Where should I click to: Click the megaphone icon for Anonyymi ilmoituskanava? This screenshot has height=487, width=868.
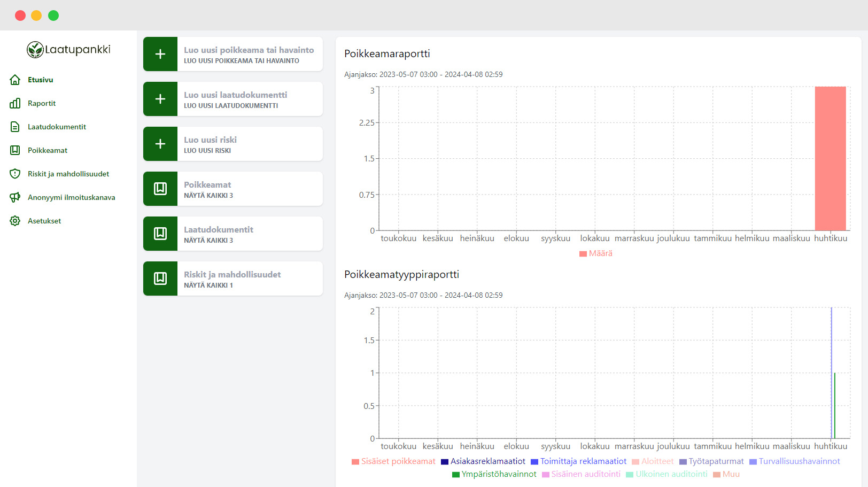click(15, 197)
